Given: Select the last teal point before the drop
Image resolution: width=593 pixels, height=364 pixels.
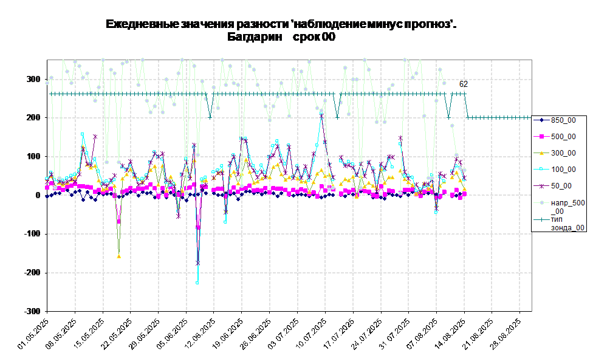Looking at the screenshot, I should [x=465, y=94].
